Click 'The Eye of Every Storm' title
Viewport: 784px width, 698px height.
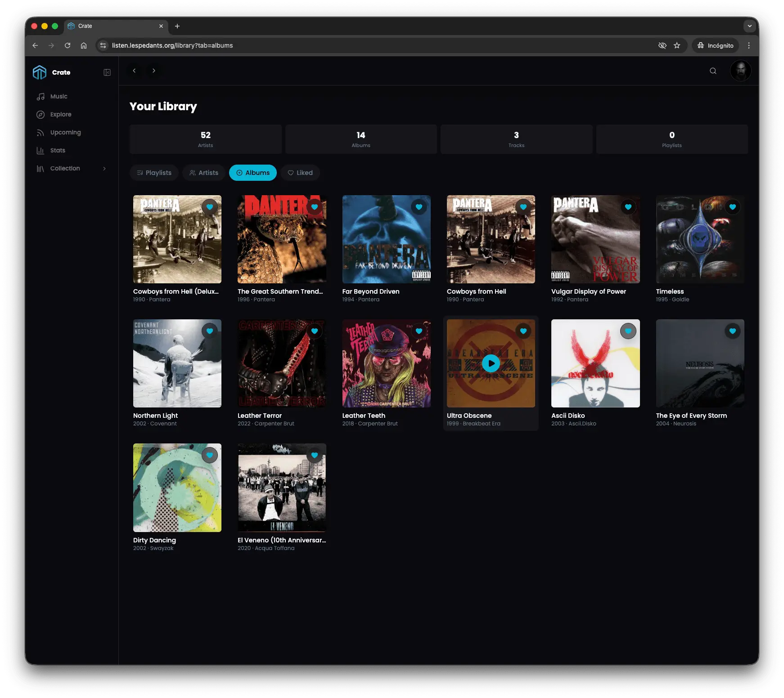[x=691, y=416]
